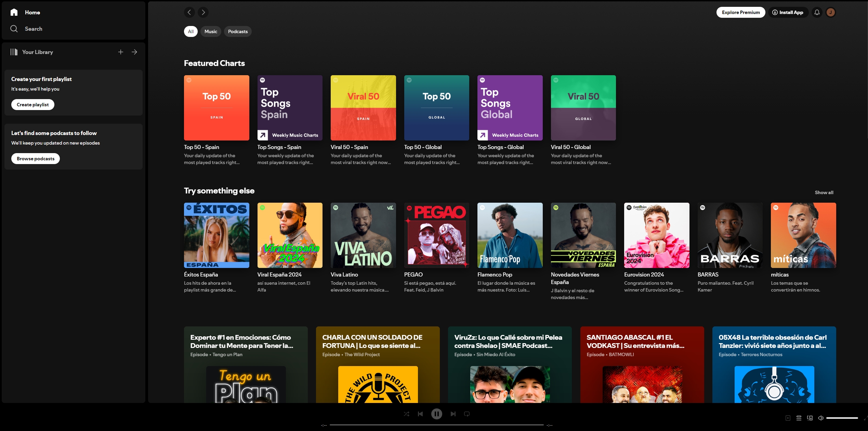Toggle shuffle in the player bar
The width and height of the screenshot is (868, 431).
click(x=406, y=414)
